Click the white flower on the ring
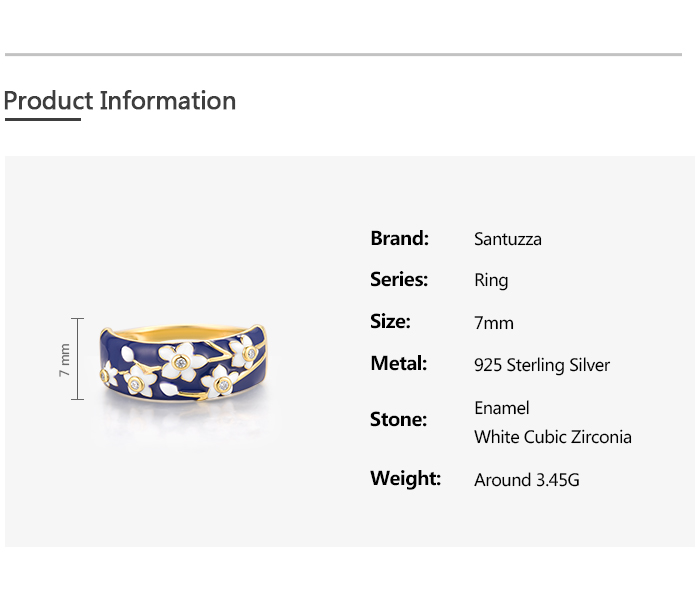The width and height of the screenshot is (700, 607). (180, 361)
